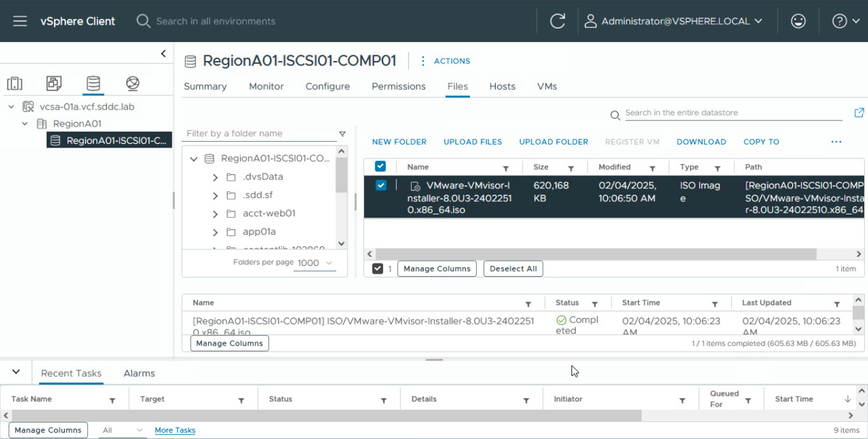Open the Monitor tab
Image resolution: width=868 pixels, height=439 pixels.
[266, 87]
